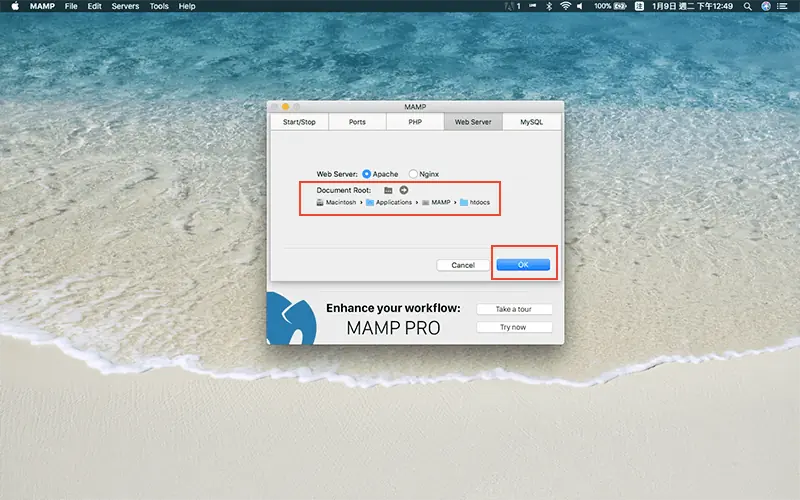800x500 pixels.
Task: Click the Try now button
Action: click(514, 327)
